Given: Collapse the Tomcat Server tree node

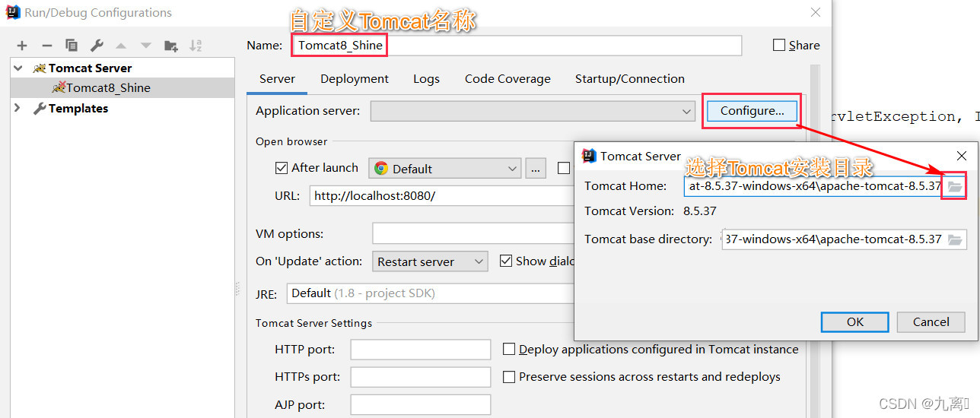Looking at the screenshot, I should [18, 68].
